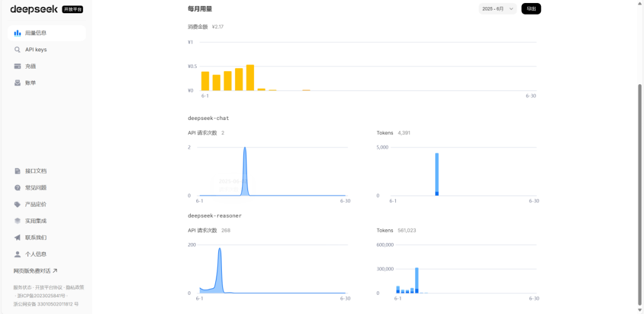This screenshot has width=644, height=314.
Task: Click the 浙ICP备2023025841号 link
Action: coord(41,295)
